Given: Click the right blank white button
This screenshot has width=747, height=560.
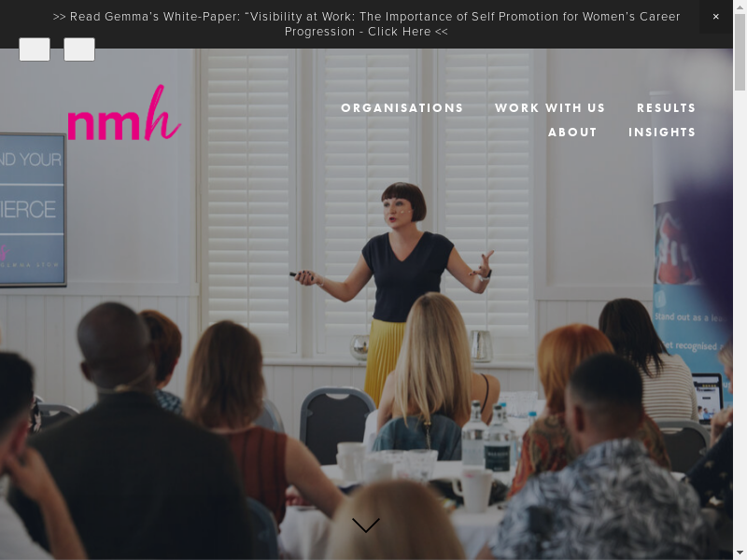Looking at the screenshot, I should [x=79, y=49].
